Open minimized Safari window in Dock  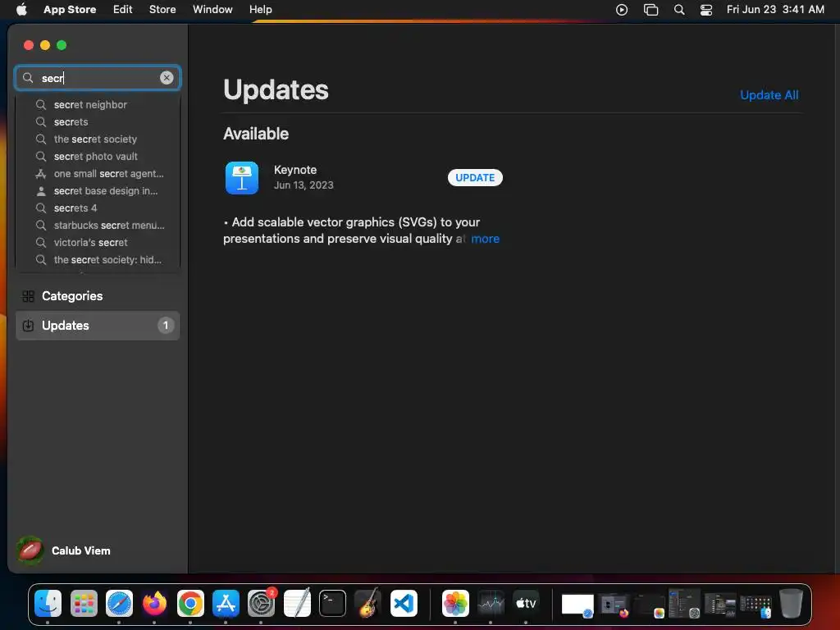(577, 605)
